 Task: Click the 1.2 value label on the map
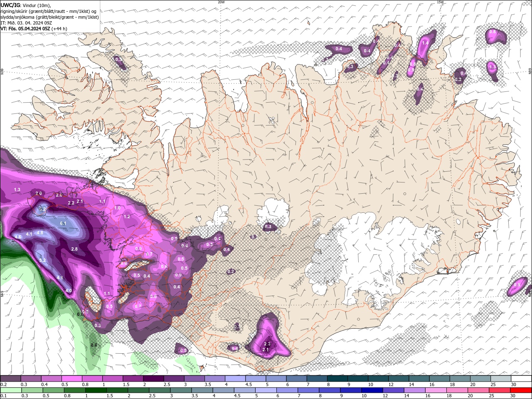coord(127,217)
